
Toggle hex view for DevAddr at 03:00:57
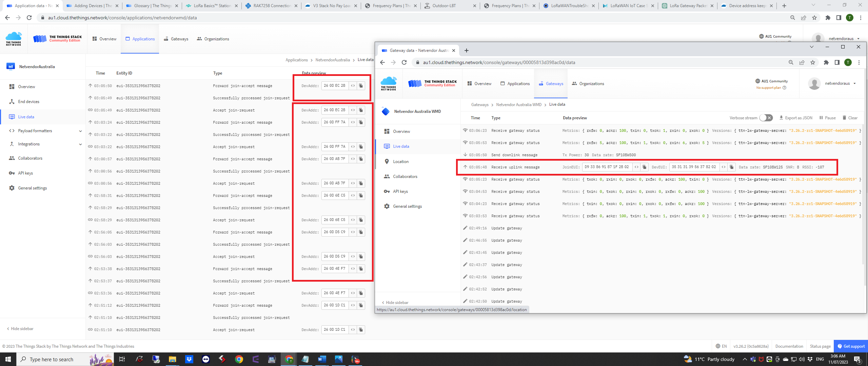(353, 159)
